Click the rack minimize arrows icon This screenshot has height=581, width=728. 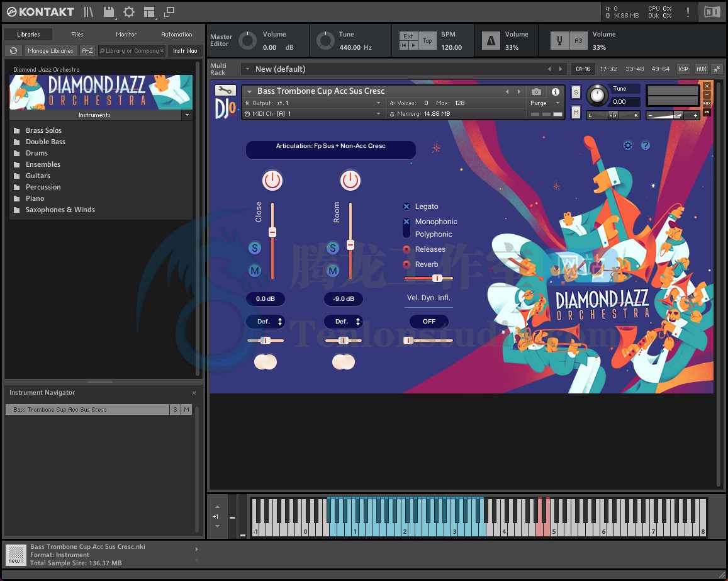(717, 69)
